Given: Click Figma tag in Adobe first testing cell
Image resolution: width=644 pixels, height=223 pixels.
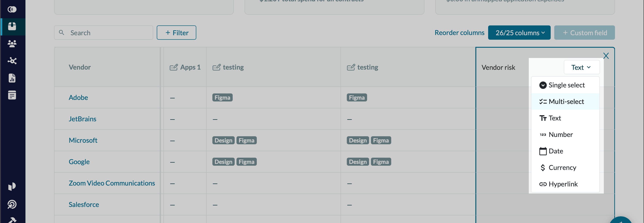Looking at the screenshot, I should pos(222,97).
